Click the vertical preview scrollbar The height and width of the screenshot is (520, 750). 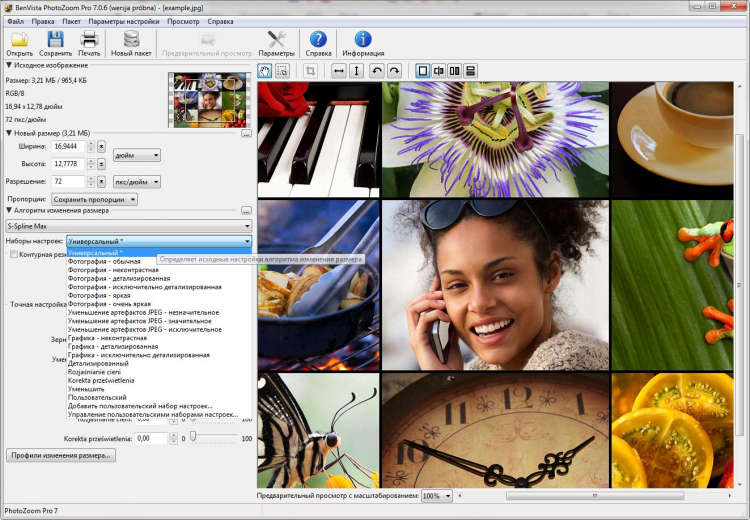(738, 285)
